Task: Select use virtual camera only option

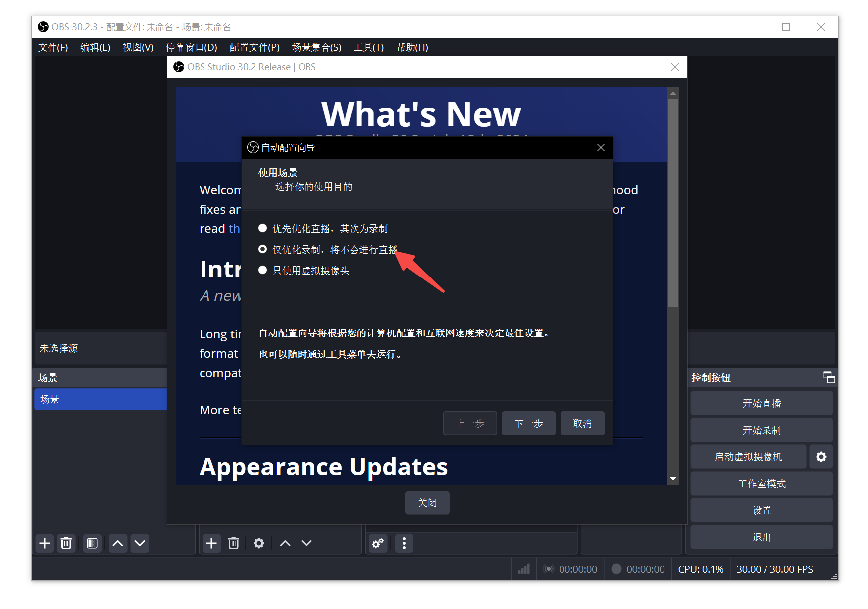Action: click(304, 270)
